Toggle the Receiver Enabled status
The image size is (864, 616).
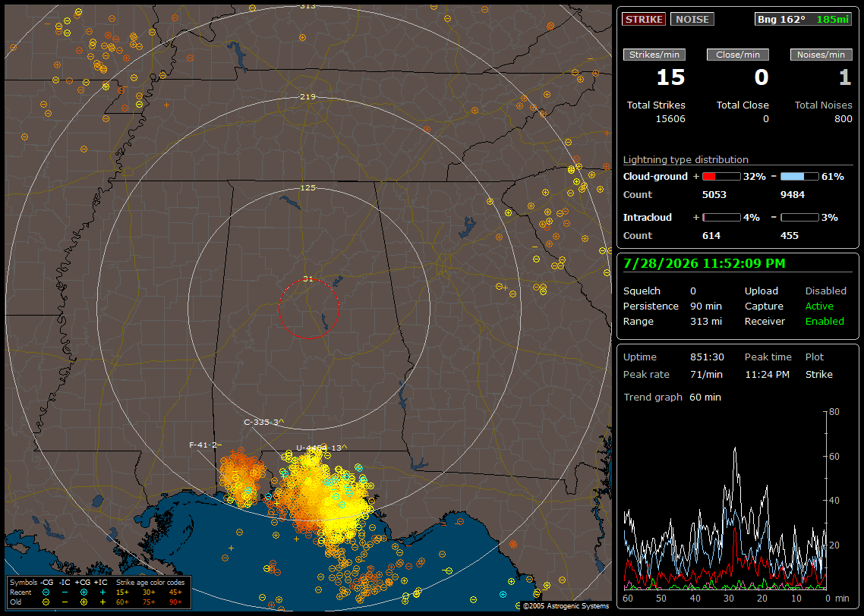(x=825, y=321)
